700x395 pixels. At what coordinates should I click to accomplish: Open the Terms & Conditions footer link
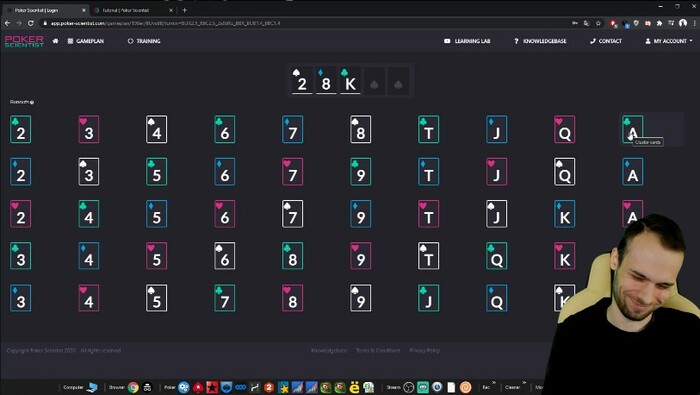click(378, 351)
